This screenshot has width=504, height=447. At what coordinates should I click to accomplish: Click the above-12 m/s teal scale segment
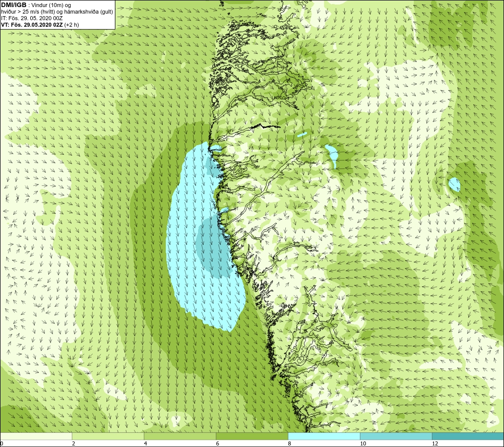point(468,436)
